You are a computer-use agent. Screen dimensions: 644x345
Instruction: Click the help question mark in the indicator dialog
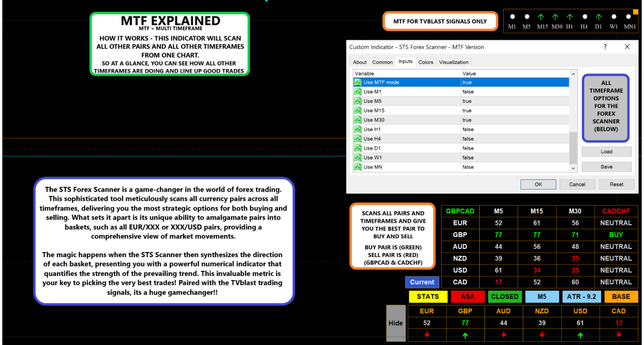tap(605, 46)
